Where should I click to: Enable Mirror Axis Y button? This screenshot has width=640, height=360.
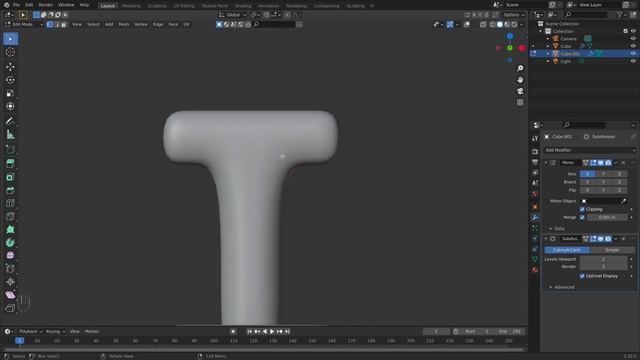coord(603,174)
